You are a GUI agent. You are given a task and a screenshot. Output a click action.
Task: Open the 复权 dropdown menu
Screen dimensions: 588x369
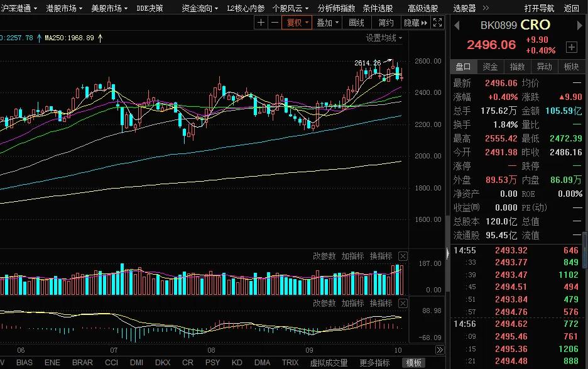[305, 22]
